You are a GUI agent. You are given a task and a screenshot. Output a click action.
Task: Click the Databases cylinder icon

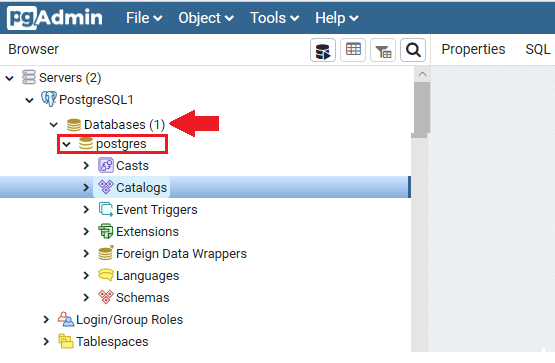click(74, 125)
